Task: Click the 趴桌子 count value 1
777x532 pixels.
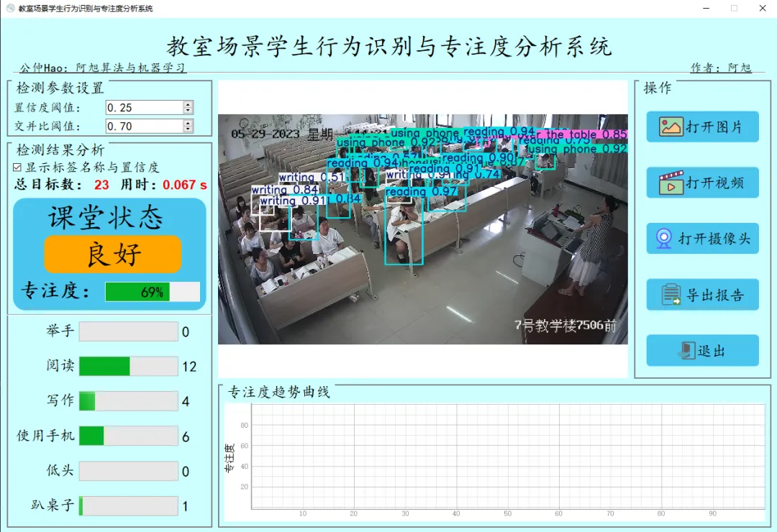Action: [186, 506]
